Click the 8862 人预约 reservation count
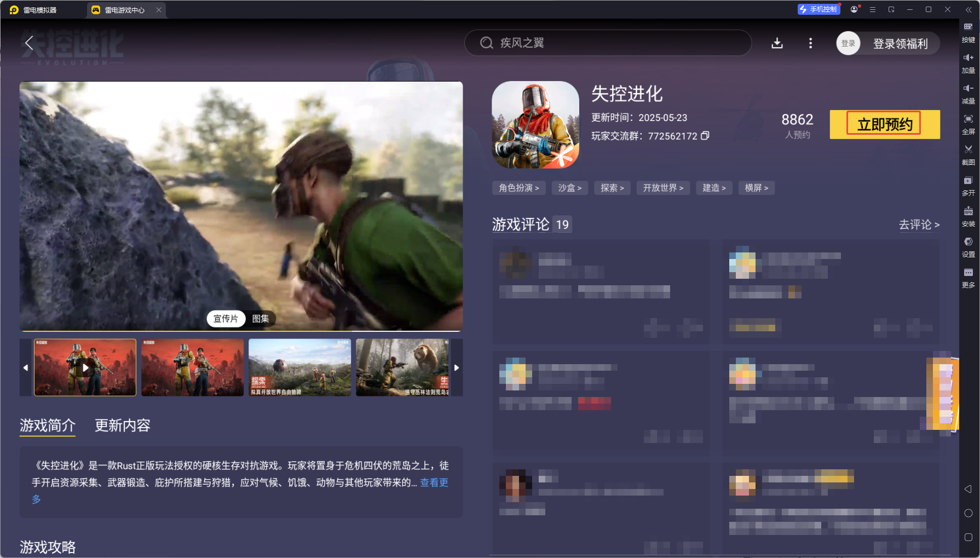The image size is (980, 558). pyautogui.click(x=797, y=126)
